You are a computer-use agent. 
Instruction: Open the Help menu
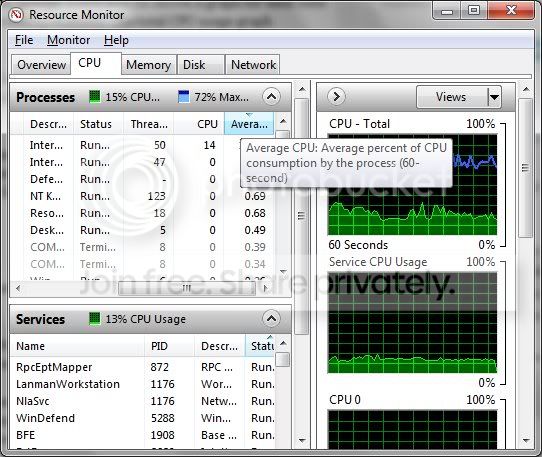pos(116,40)
